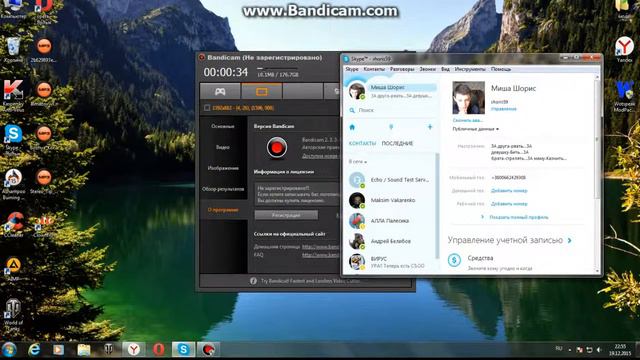The width and height of the screenshot is (640, 360).
Task: Click info icon on Bandicam bottom banner
Action: tap(253, 281)
